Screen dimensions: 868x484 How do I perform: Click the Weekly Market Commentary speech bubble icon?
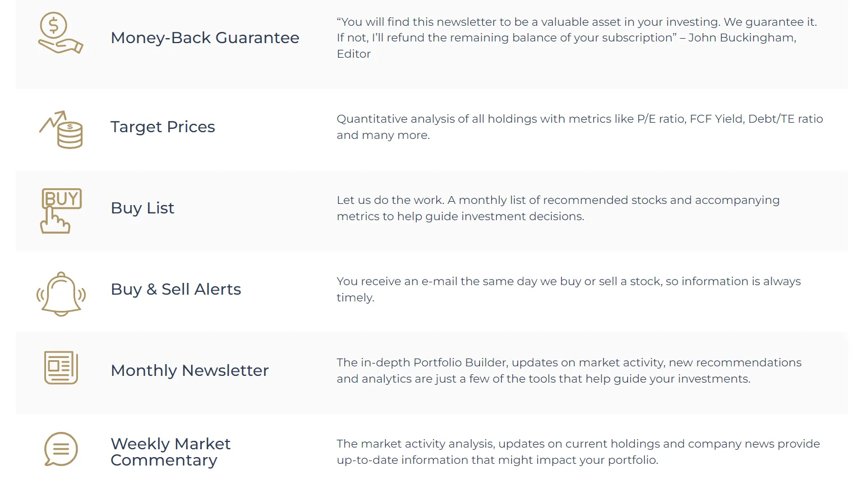[x=61, y=449]
